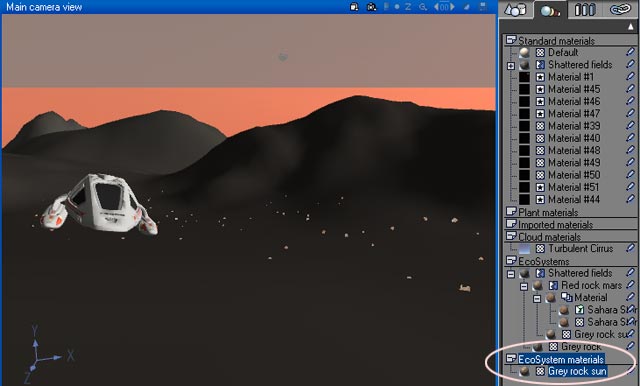640x386 pixels.
Task: Click the pencil icon next to Turbulent Cirrus
Action: coord(630,248)
